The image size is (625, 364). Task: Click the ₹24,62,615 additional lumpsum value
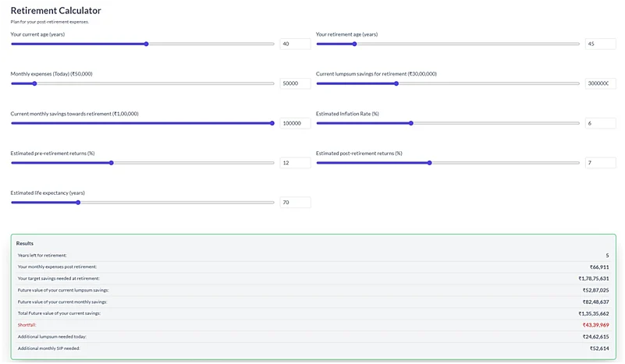tap(595, 337)
